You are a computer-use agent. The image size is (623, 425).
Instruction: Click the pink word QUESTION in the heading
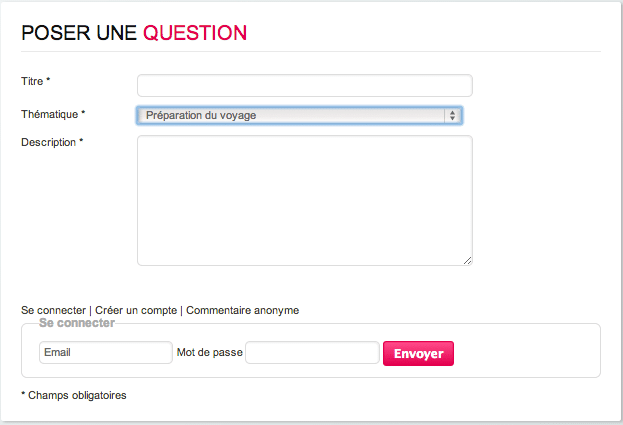pyautogui.click(x=194, y=33)
